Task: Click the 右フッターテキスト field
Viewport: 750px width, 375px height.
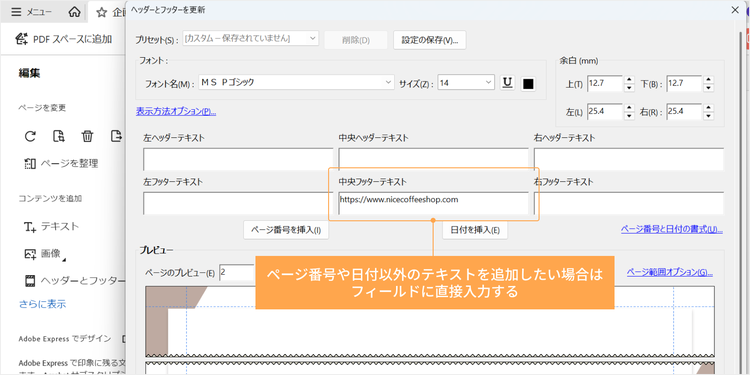Action: (629, 203)
